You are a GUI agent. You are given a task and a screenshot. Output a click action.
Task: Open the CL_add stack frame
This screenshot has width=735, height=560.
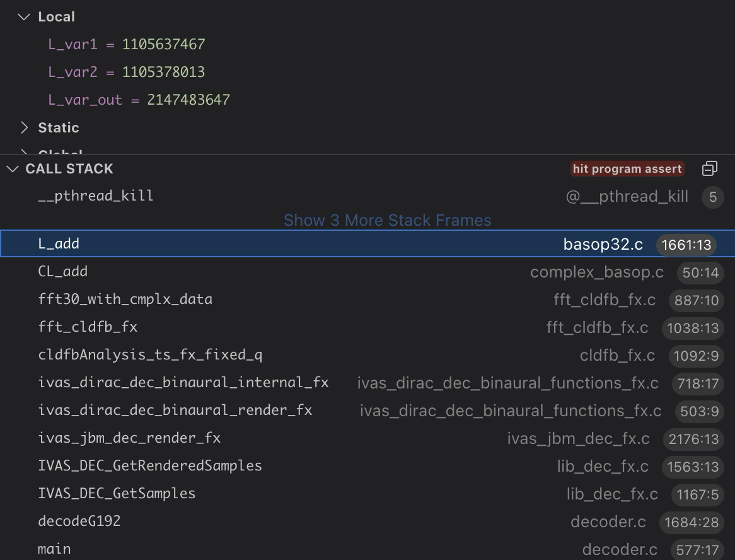click(63, 272)
